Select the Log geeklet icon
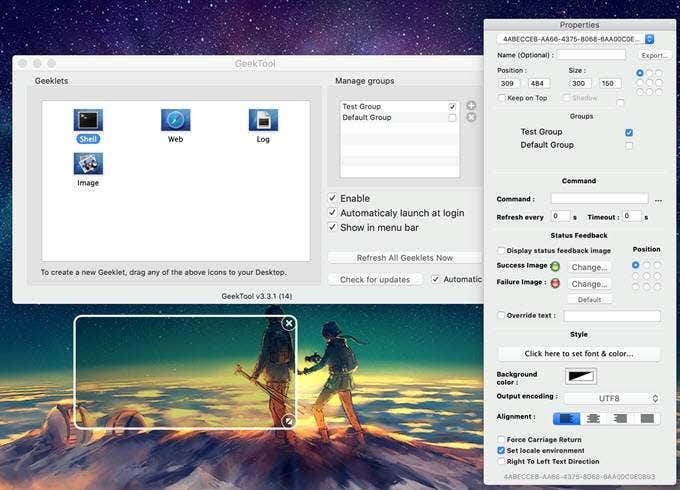680x490 pixels. (x=263, y=120)
